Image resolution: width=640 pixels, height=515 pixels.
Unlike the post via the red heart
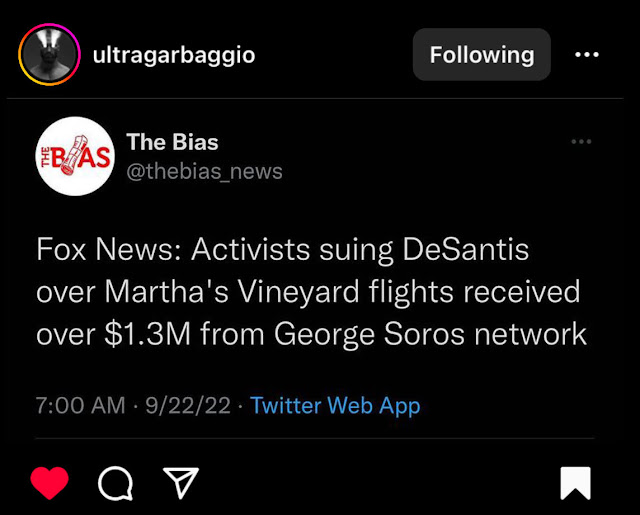[x=49, y=484]
